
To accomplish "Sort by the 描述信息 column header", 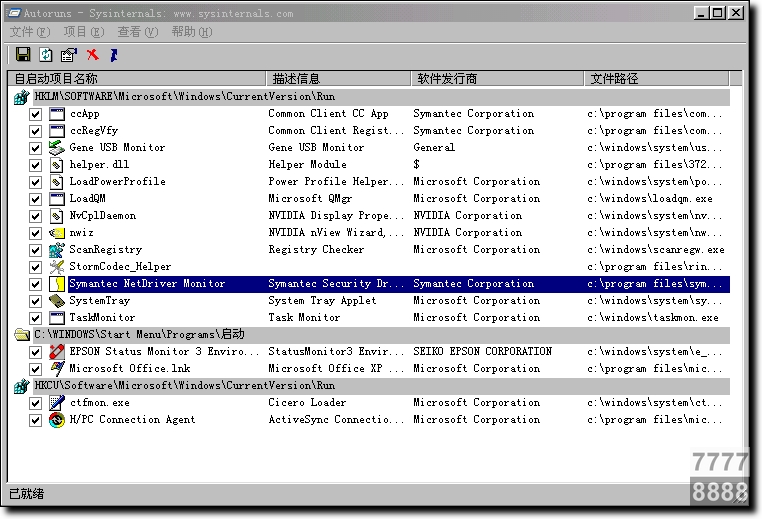I will coord(338,79).
